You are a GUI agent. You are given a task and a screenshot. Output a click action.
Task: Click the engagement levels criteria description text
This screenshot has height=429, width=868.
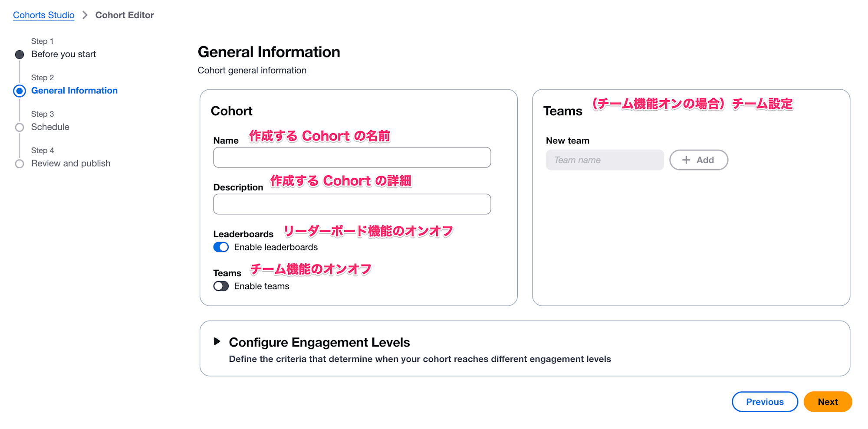(420, 359)
